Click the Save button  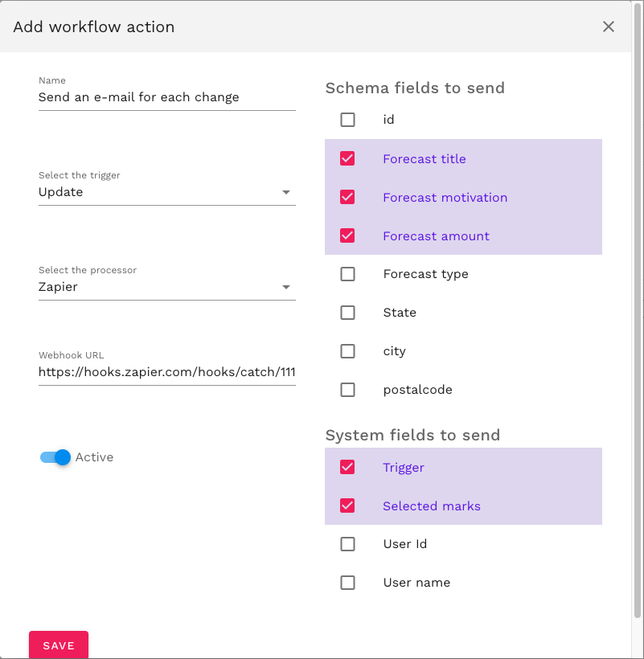[x=59, y=645]
